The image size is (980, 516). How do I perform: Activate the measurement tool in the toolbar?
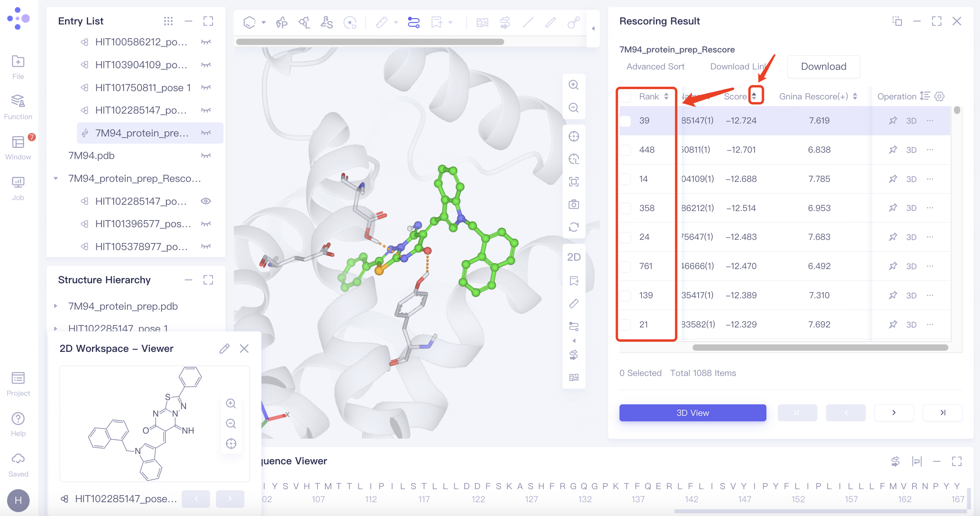click(x=382, y=22)
